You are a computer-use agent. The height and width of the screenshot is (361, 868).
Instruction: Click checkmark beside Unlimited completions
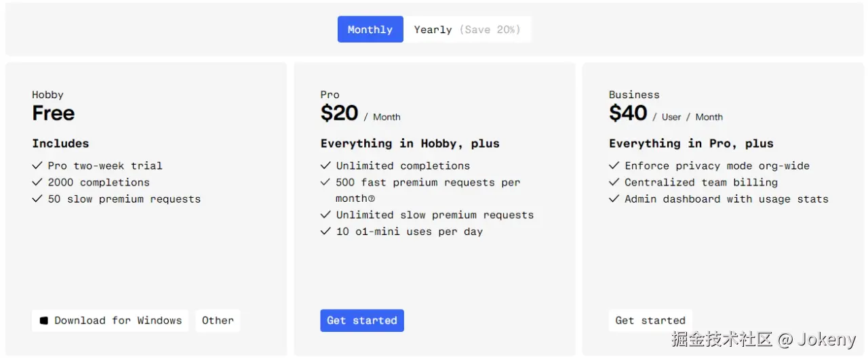click(x=325, y=165)
